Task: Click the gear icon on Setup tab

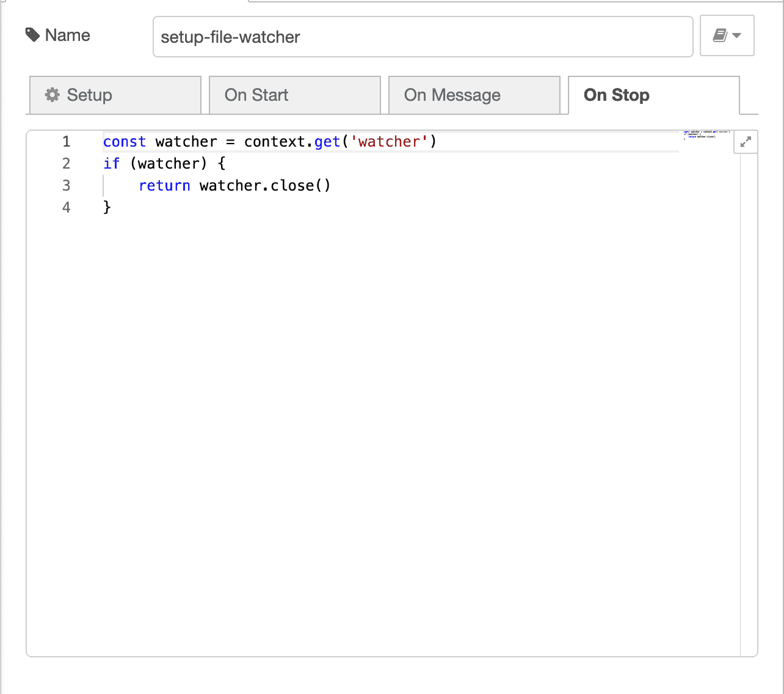Action: [x=53, y=95]
